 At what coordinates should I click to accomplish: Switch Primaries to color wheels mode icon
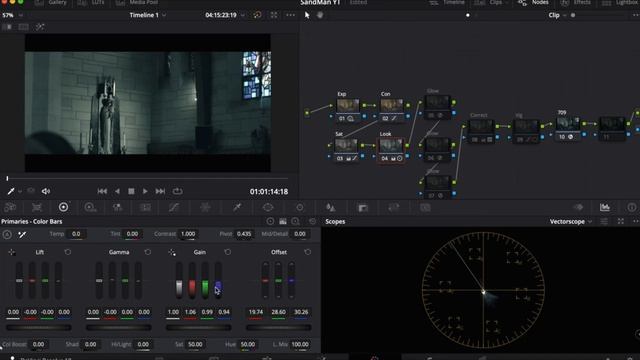[x=270, y=221]
